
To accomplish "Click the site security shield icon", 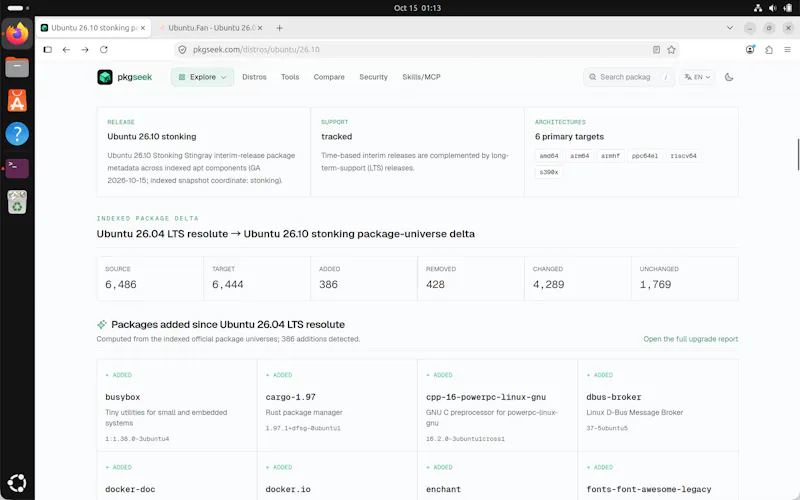I will [x=182, y=49].
